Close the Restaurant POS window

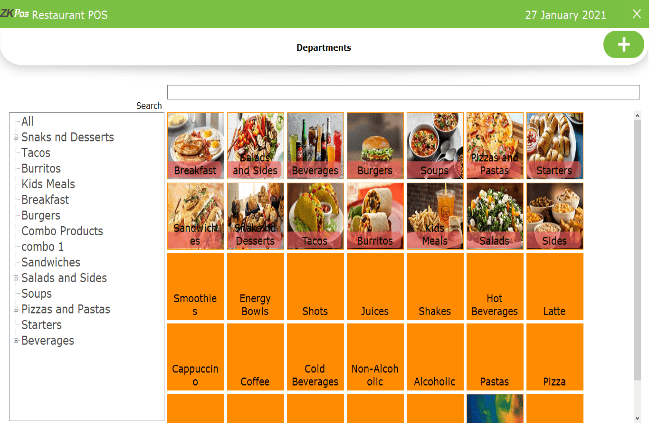(637, 14)
